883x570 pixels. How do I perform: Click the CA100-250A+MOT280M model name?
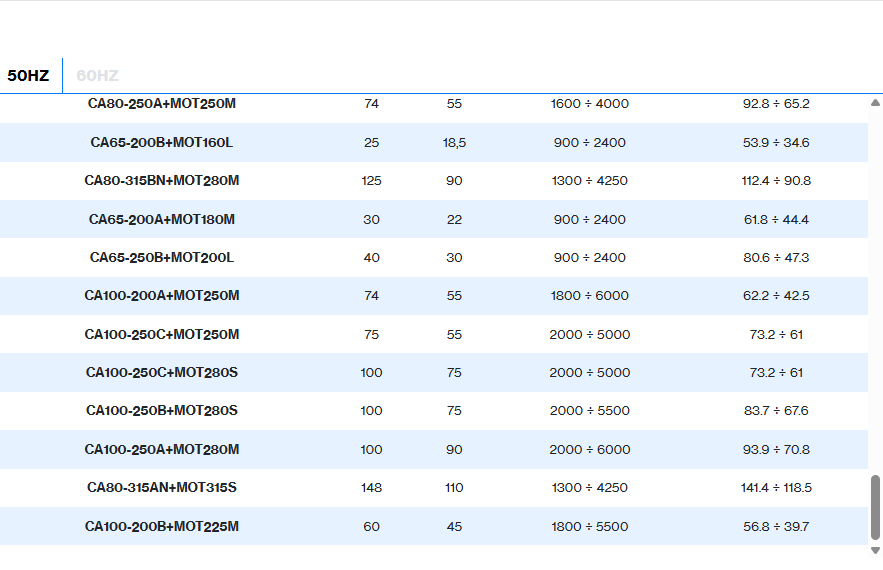(161, 450)
